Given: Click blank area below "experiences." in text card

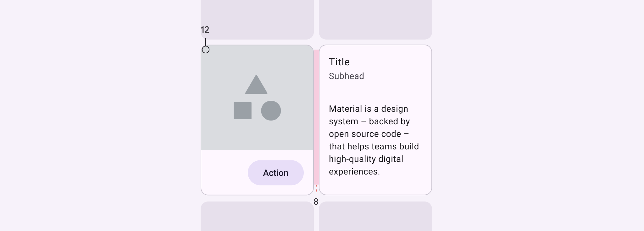Looking at the screenshot, I should [x=375, y=186].
